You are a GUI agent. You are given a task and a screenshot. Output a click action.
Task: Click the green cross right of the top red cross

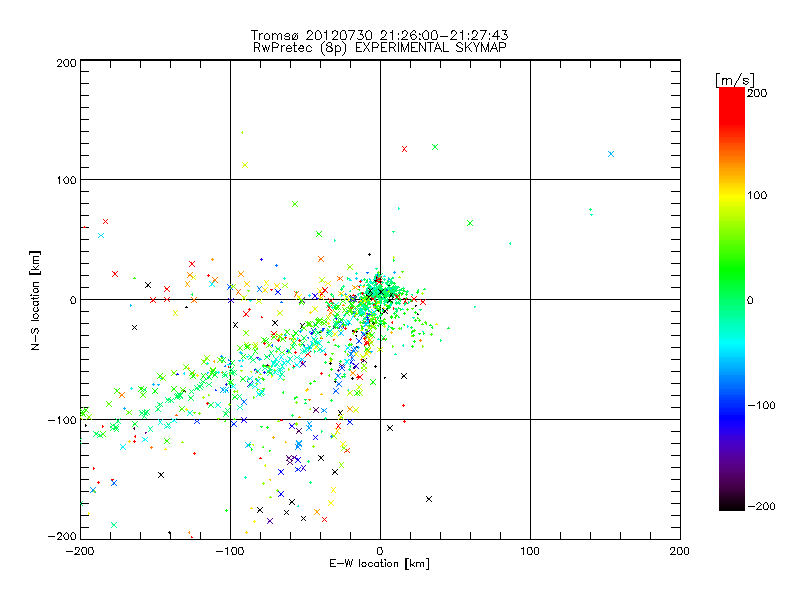(x=435, y=147)
